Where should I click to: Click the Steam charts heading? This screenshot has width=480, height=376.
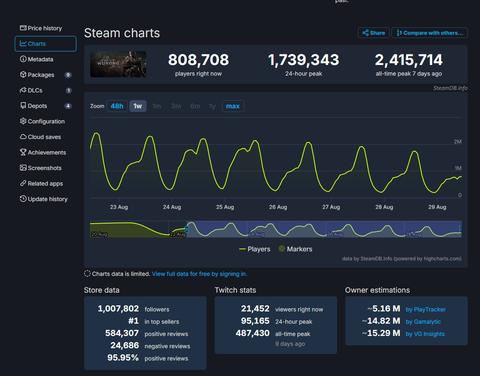(x=122, y=33)
